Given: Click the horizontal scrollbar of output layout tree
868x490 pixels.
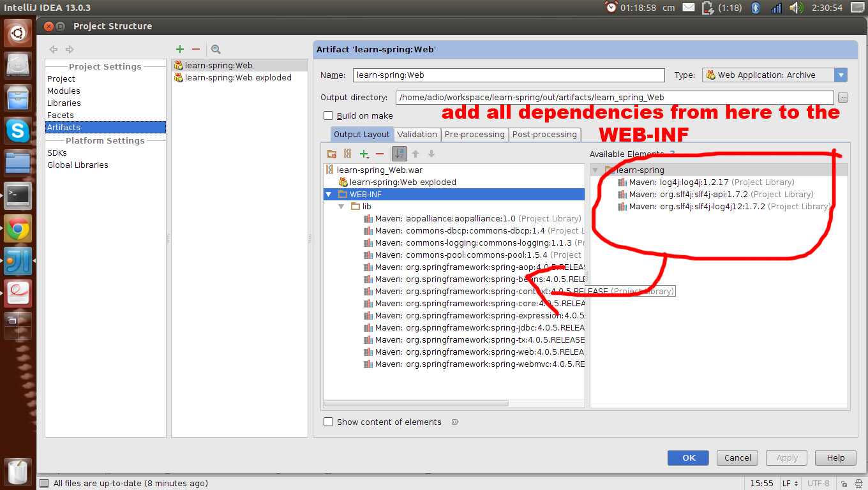Looking at the screenshot, I should coord(416,403).
